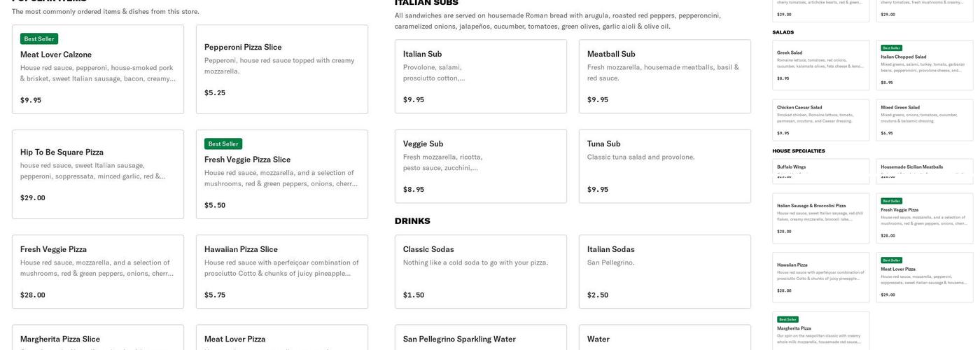
Task: Select San Pellegrino Sparkling Water
Action: pos(480,338)
